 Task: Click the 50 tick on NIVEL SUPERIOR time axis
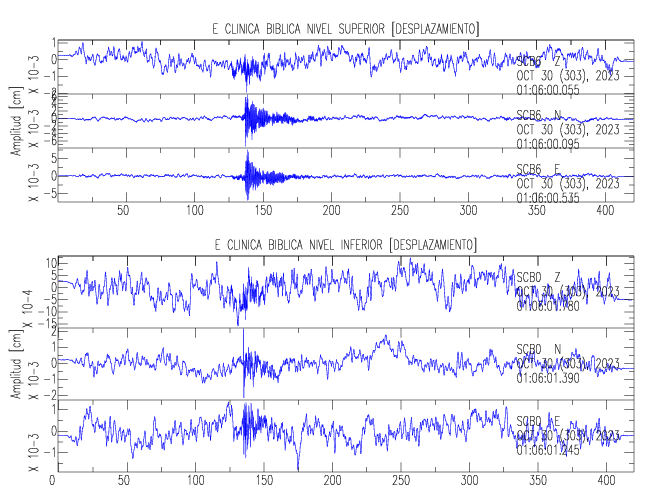(123, 210)
